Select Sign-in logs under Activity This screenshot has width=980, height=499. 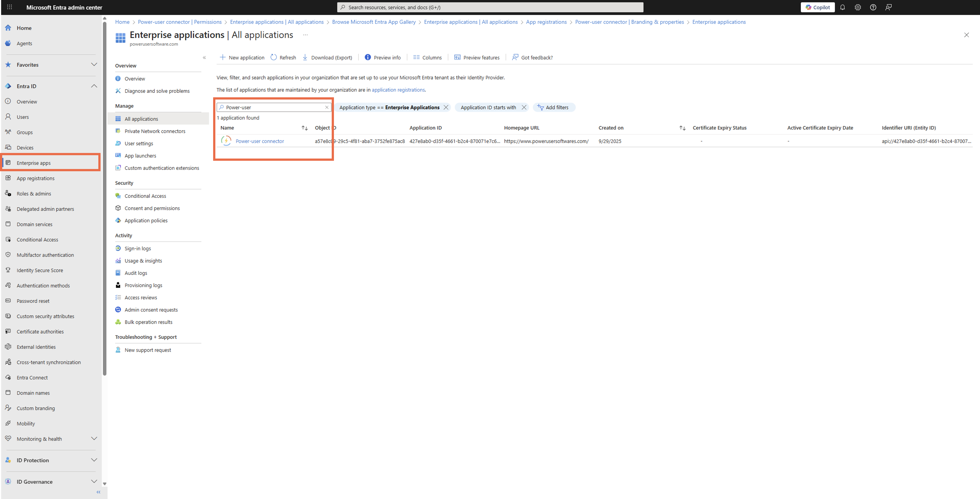point(137,248)
